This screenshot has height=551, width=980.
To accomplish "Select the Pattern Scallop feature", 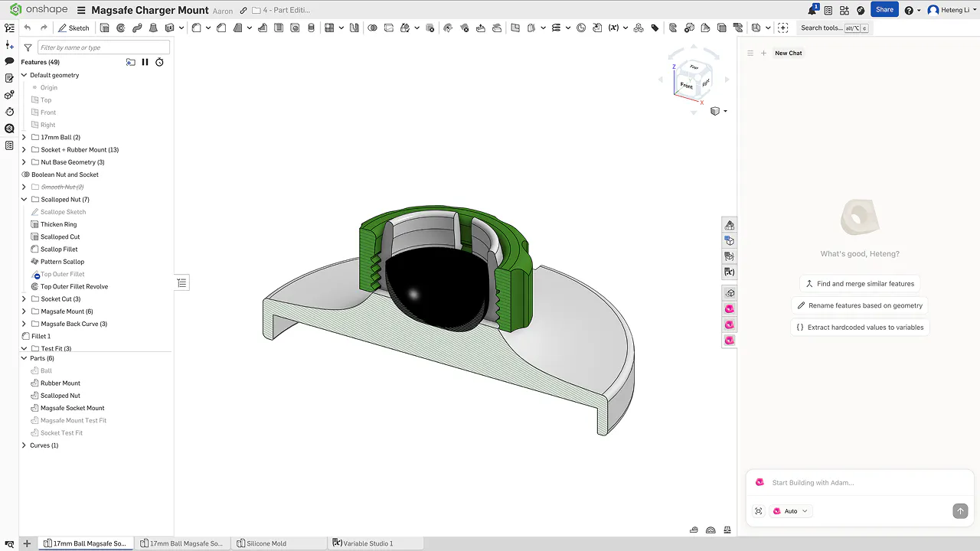I will (x=62, y=262).
